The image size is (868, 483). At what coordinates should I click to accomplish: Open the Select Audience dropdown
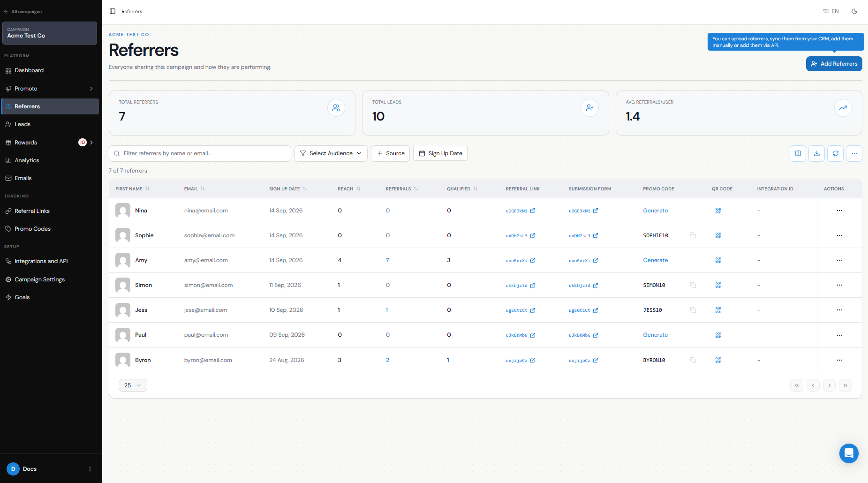[x=331, y=153]
